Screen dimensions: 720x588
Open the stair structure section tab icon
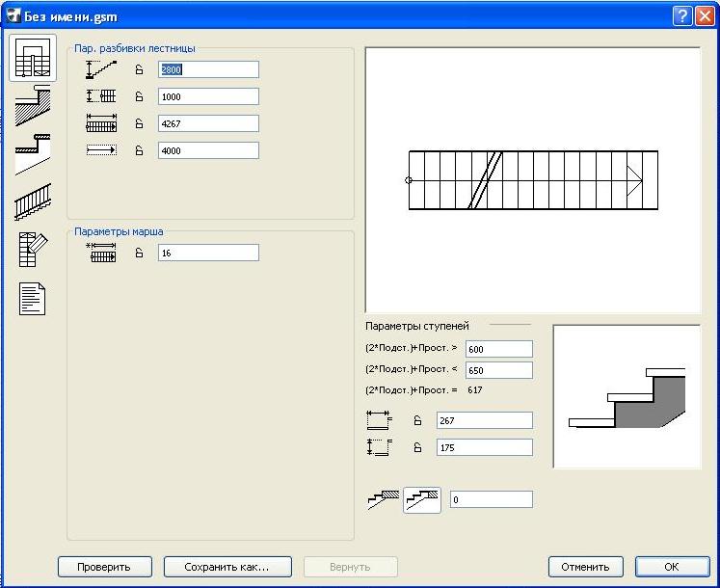click(x=33, y=106)
